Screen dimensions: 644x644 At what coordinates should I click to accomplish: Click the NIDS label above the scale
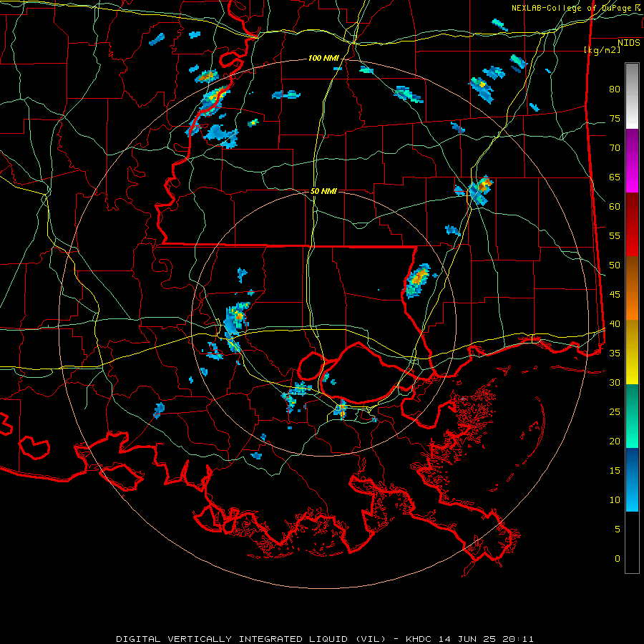628,43
